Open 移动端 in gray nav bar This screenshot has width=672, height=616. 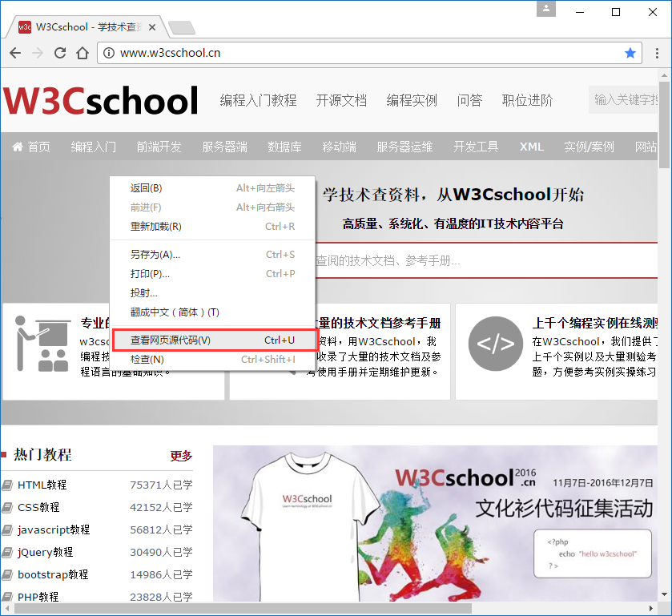point(339,147)
